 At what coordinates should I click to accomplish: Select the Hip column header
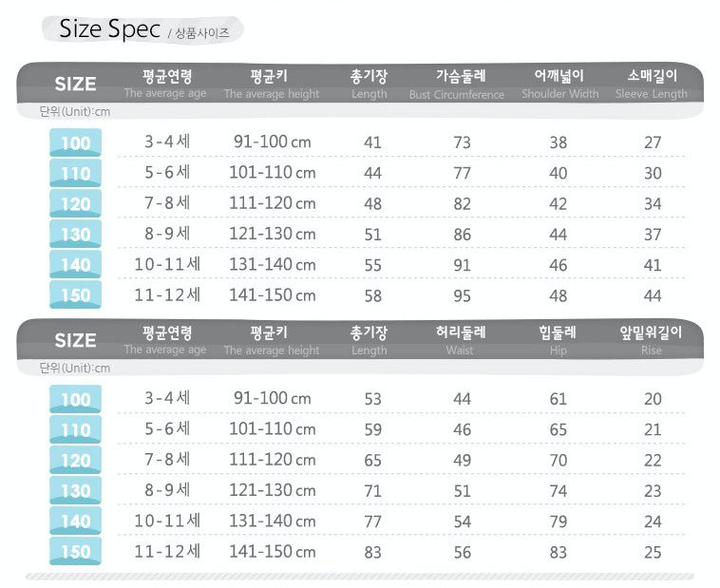click(559, 340)
